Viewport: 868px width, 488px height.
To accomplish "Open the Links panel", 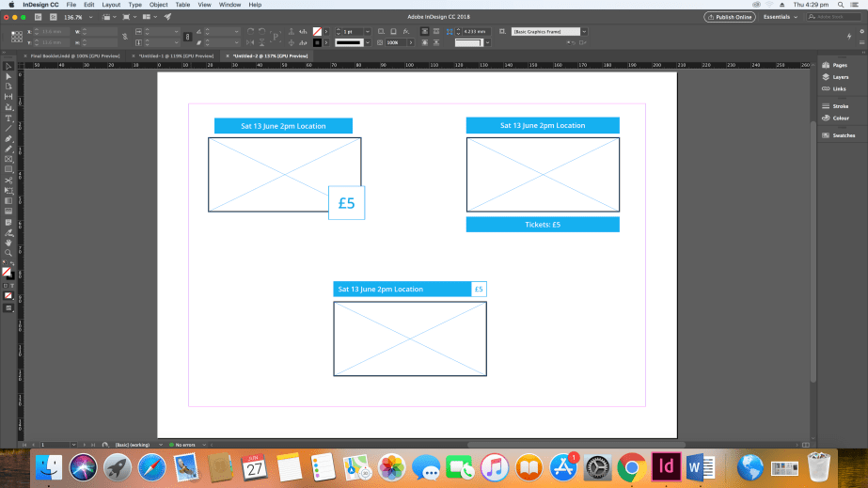I will (834, 88).
